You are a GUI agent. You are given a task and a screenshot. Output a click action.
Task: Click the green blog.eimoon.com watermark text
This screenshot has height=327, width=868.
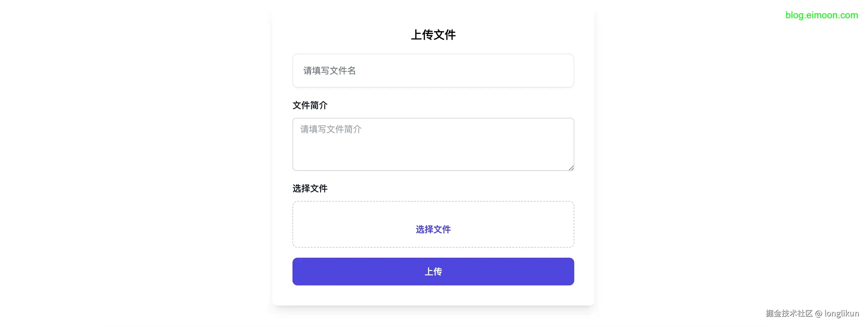(x=822, y=15)
